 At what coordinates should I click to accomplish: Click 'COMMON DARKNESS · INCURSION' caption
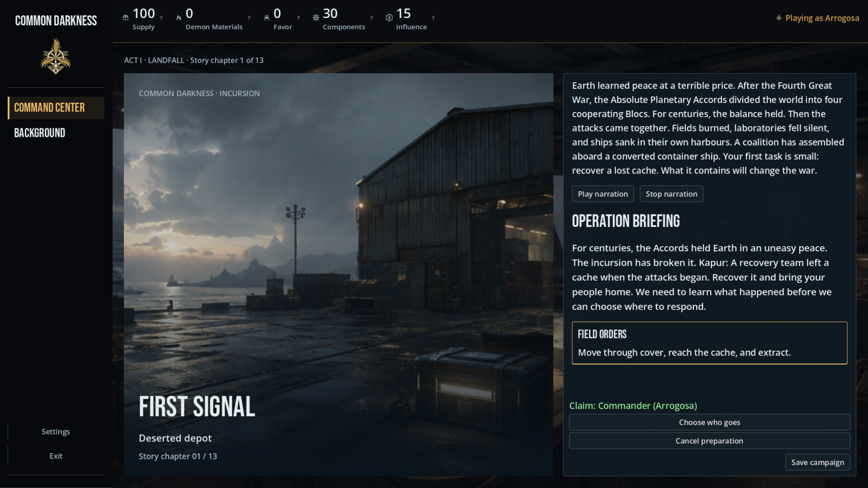tap(199, 94)
